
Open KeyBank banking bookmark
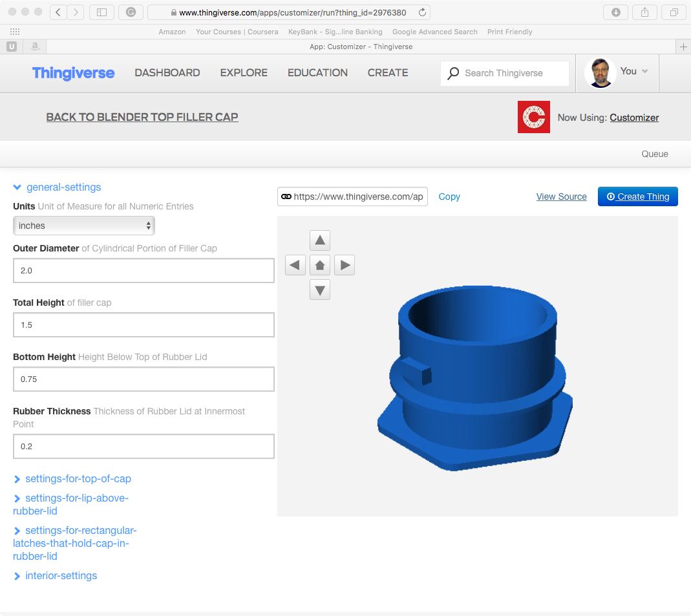(335, 32)
